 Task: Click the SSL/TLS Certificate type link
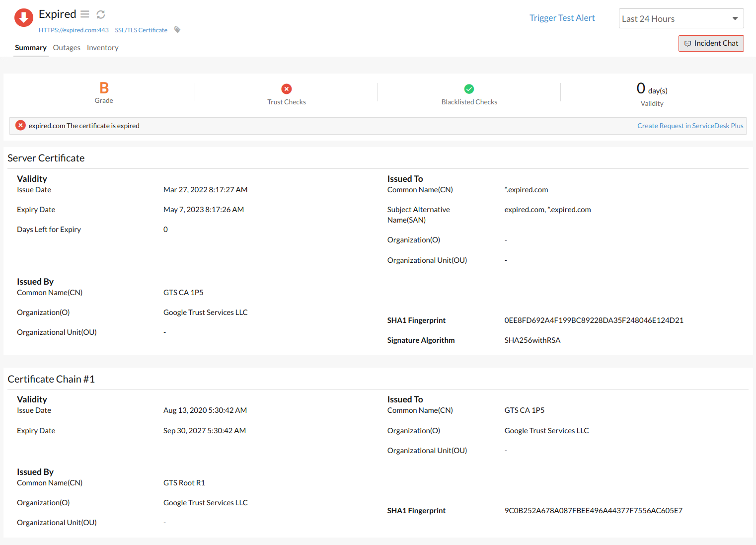click(x=141, y=30)
